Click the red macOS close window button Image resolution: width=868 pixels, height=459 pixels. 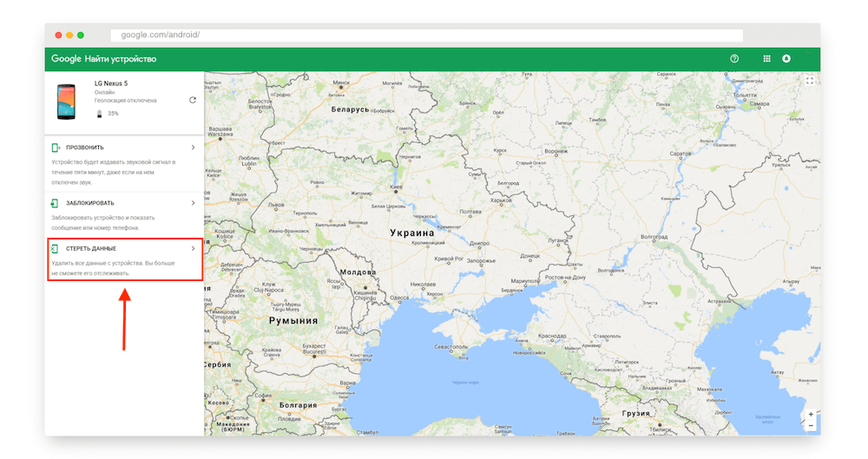pyautogui.click(x=59, y=35)
